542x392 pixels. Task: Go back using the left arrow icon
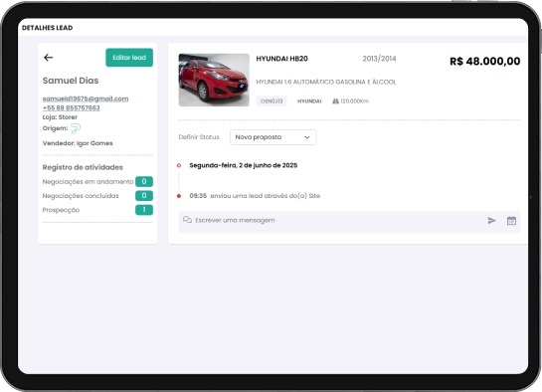point(49,58)
